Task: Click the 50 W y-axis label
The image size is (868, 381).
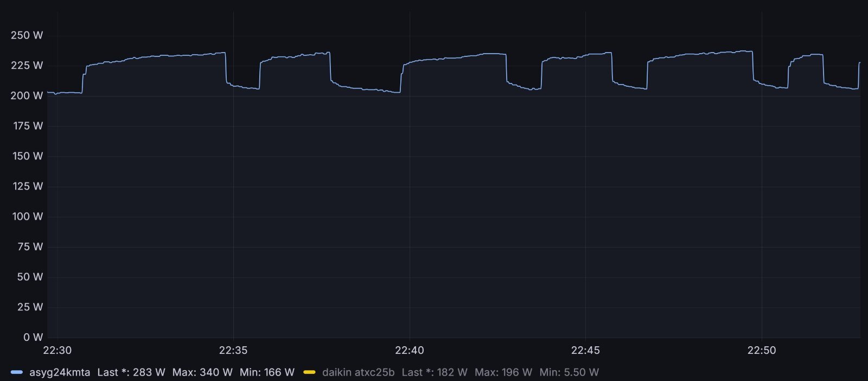Action: click(x=30, y=277)
